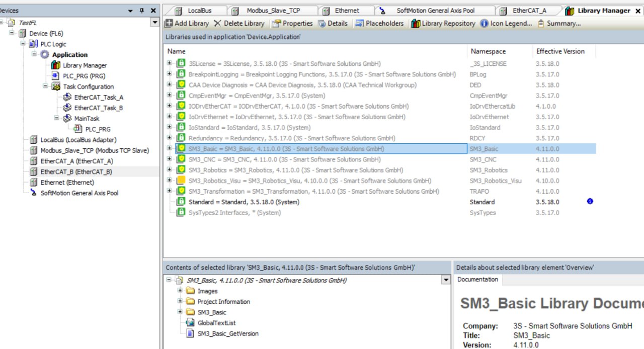Click the blue info icon on Standard row

point(590,202)
